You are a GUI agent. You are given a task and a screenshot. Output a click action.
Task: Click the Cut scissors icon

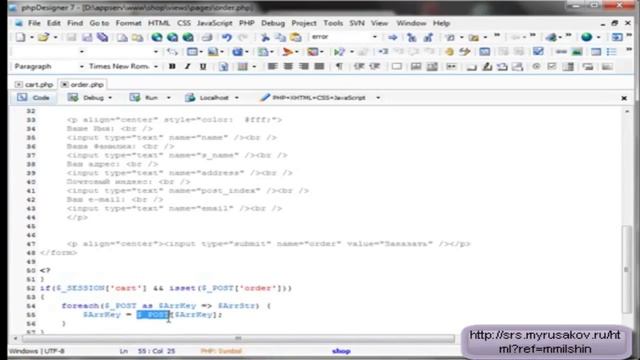click(265, 38)
